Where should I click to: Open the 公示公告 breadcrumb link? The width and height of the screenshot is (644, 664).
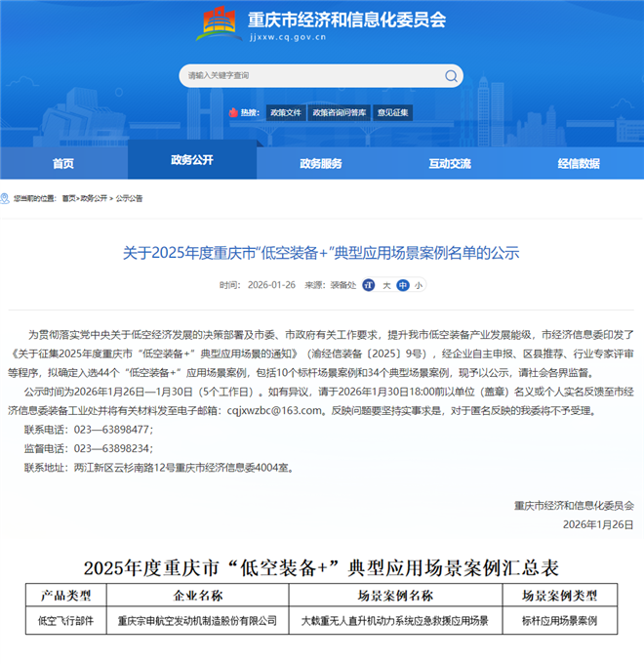129,198
